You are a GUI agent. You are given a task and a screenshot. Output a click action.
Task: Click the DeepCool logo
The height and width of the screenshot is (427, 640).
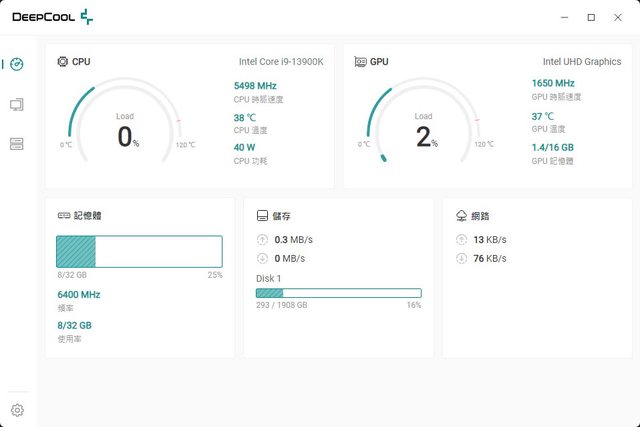pyautogui.click(x=52, y=17)
